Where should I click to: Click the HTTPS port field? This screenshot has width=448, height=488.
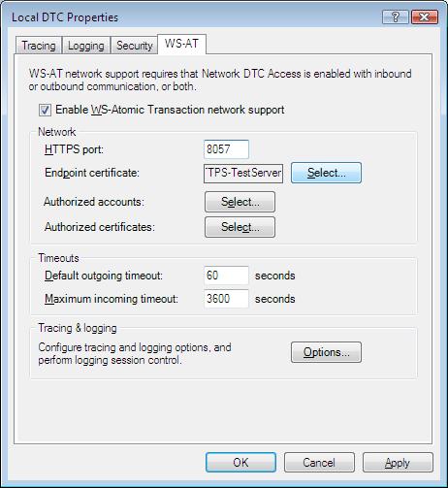[226, 149]
